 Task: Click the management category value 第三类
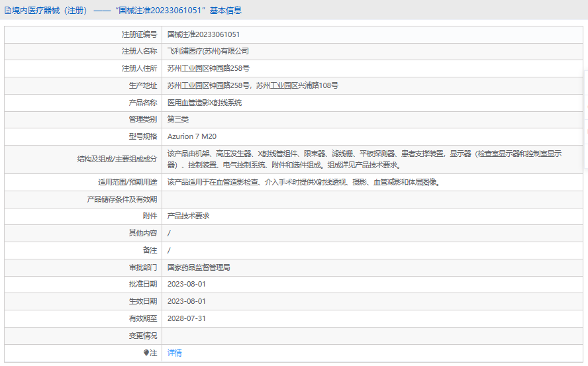178,119
